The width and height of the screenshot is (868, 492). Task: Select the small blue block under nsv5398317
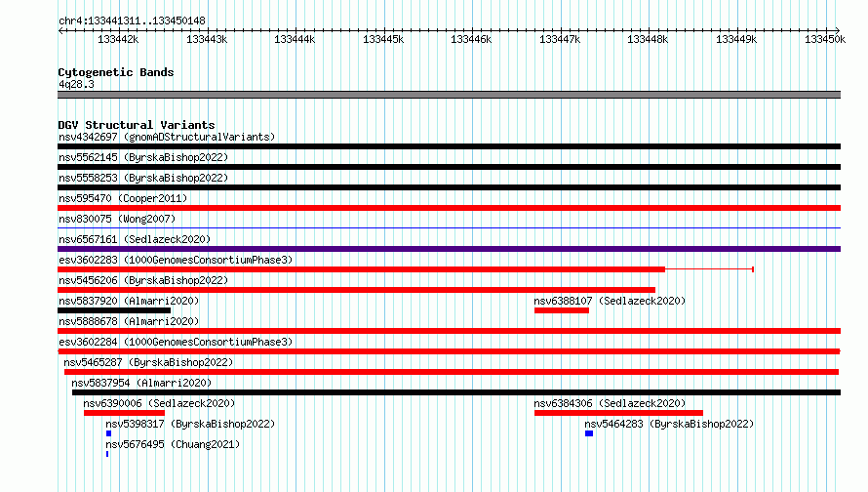point(108,433)
